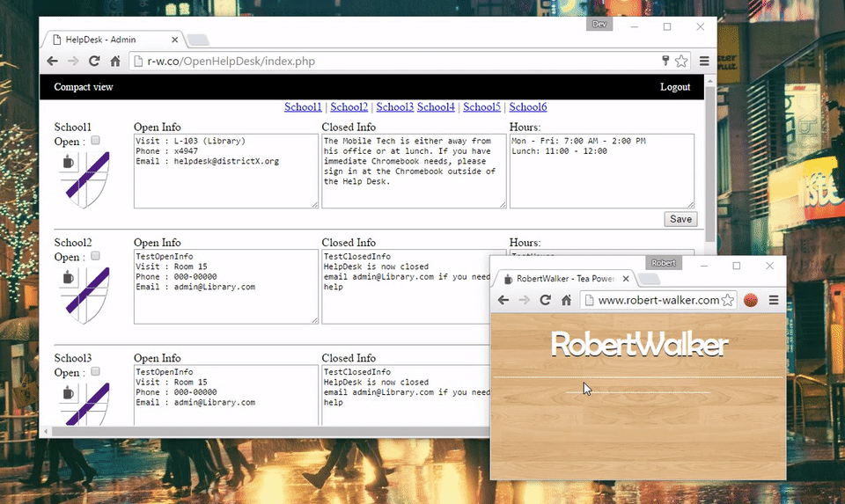Minimize the HelpDesk Admin window
845x504 pixels.
[x=635, y=27]
